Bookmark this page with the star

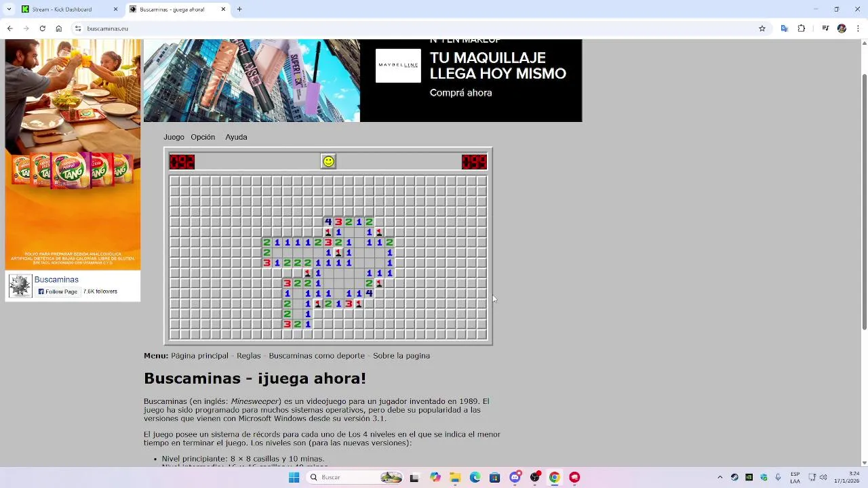coord(762,28)
